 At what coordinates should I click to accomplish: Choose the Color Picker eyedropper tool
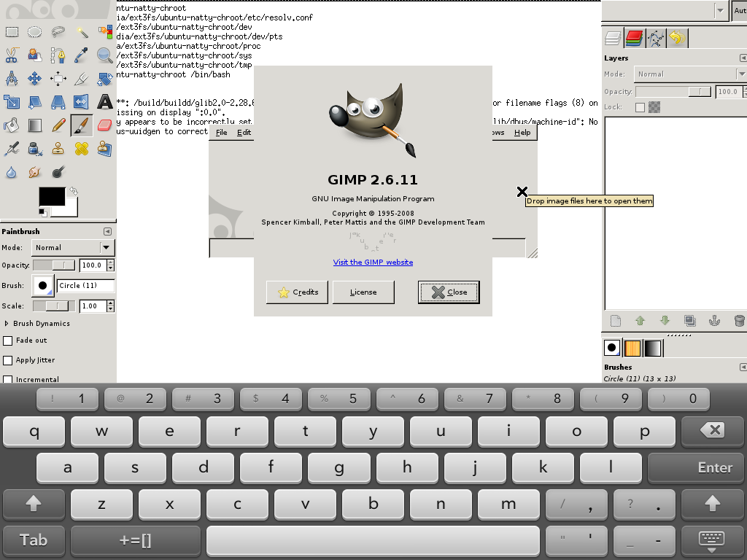(82, 55)
